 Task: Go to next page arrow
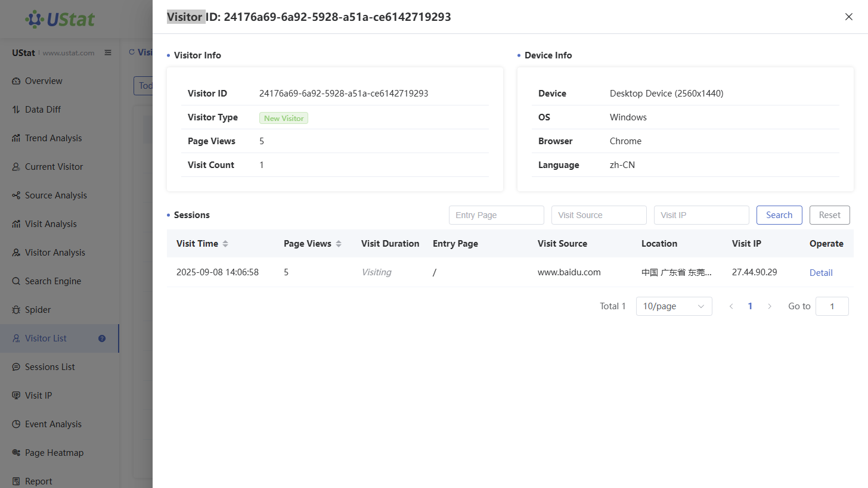(770, 306)
